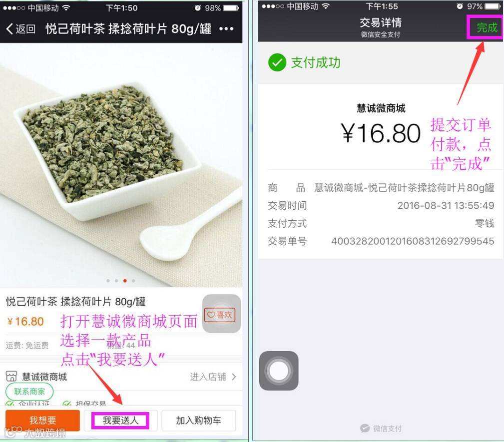504x442 pixels.
Task: Tap the Wi-Fi icon in right status bar
Action: tap(326, 6)
